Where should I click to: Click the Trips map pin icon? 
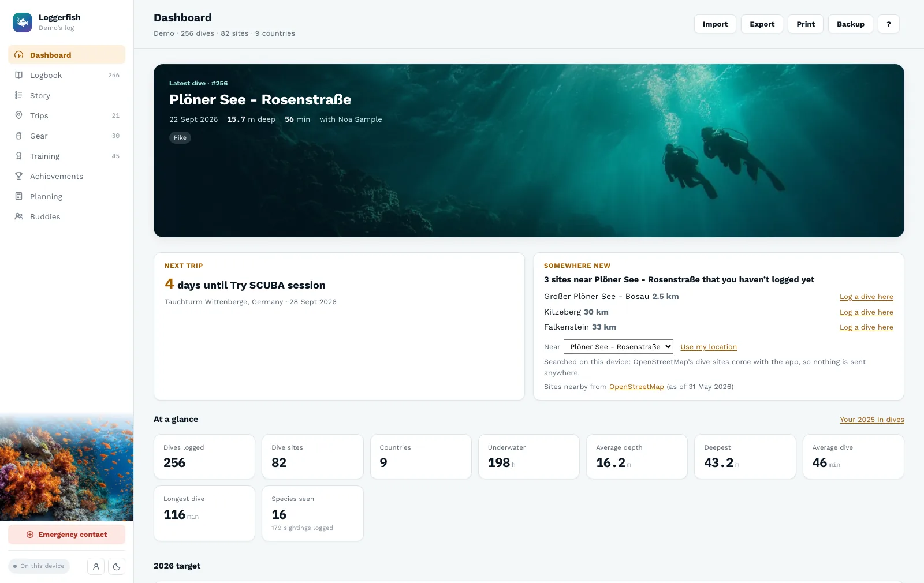pyautogui.click(x=19, y=115)
